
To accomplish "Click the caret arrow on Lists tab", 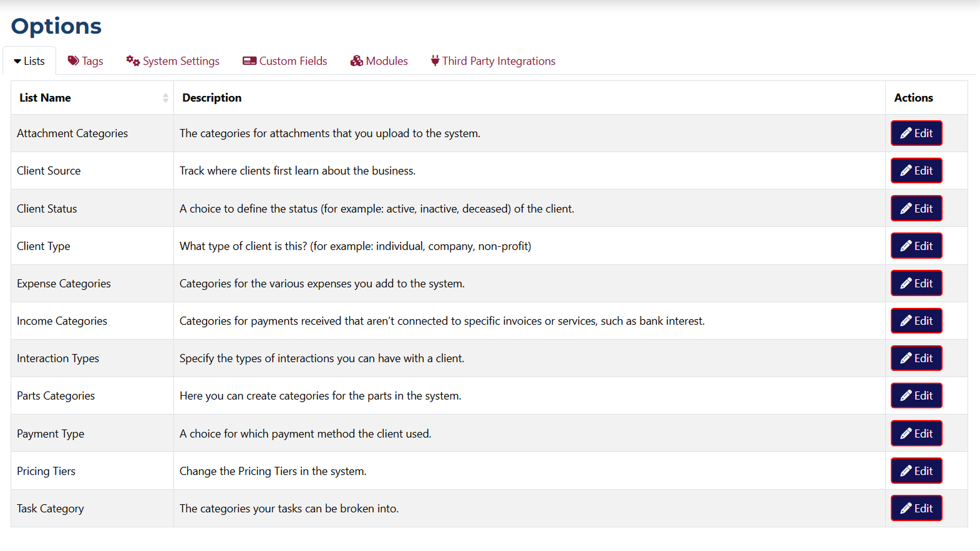I will (17, 61).
